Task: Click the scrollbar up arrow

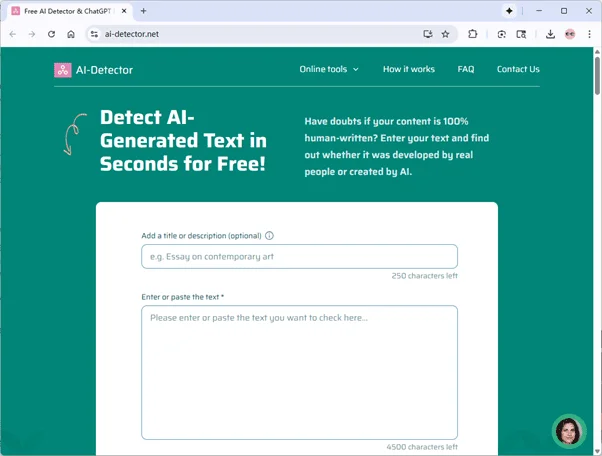Action: pyautogui.click(x=597, y=51)
